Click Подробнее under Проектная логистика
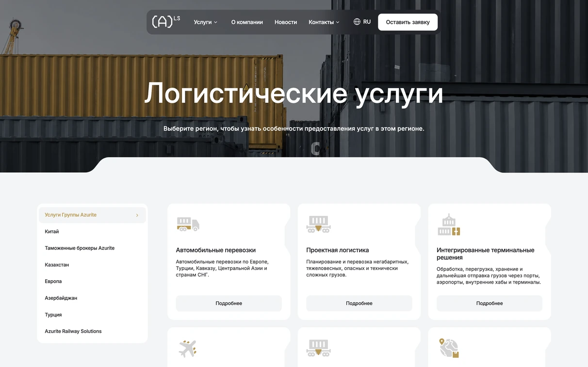Image resolution: width=588 pixels, height=367 pixels. [x=359, y=303]
